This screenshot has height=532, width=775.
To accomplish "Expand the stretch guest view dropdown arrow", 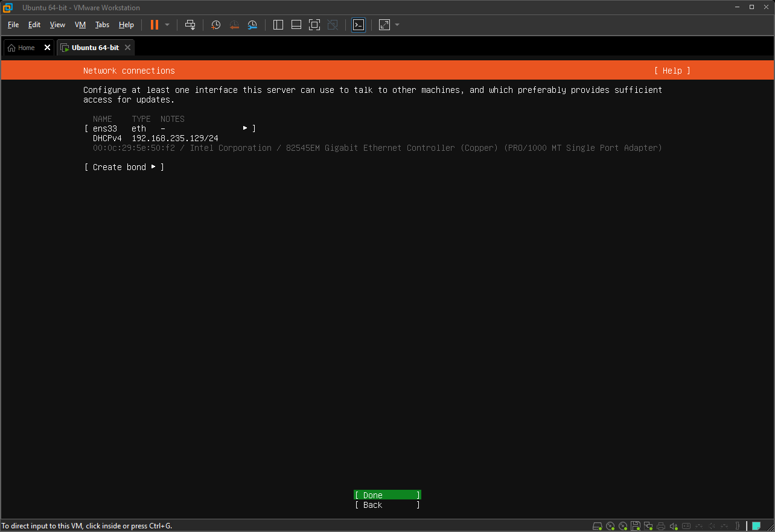I will (x=397, y=25).
